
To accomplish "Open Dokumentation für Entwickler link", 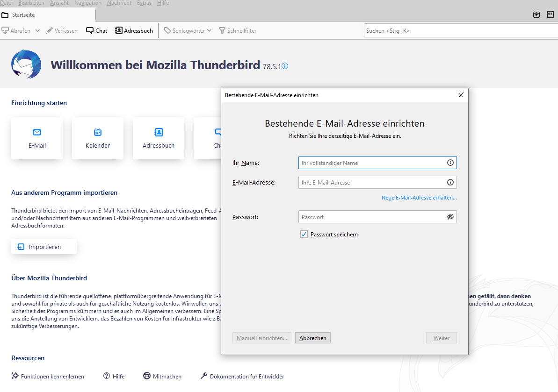I will pos(242,376).
